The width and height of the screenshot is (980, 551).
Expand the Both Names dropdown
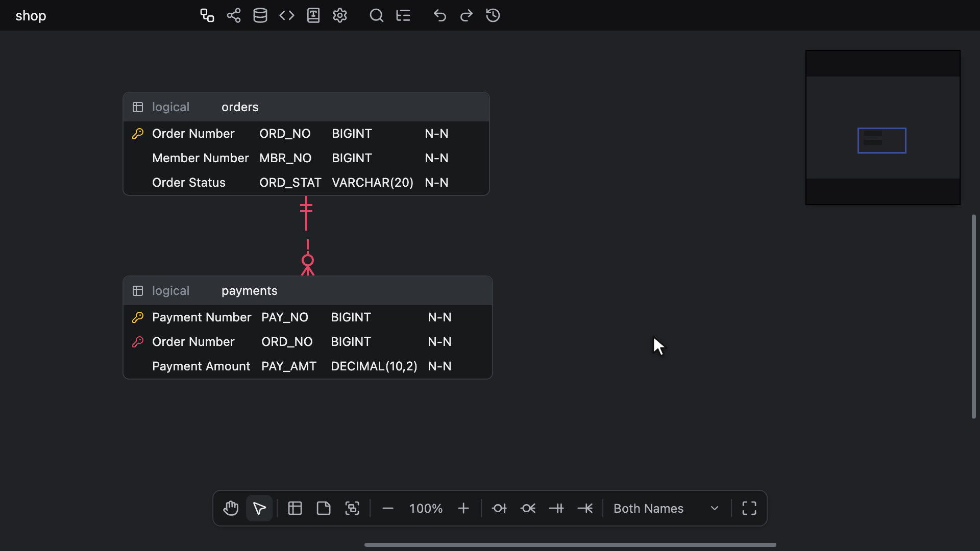click(x=667, y=508)
